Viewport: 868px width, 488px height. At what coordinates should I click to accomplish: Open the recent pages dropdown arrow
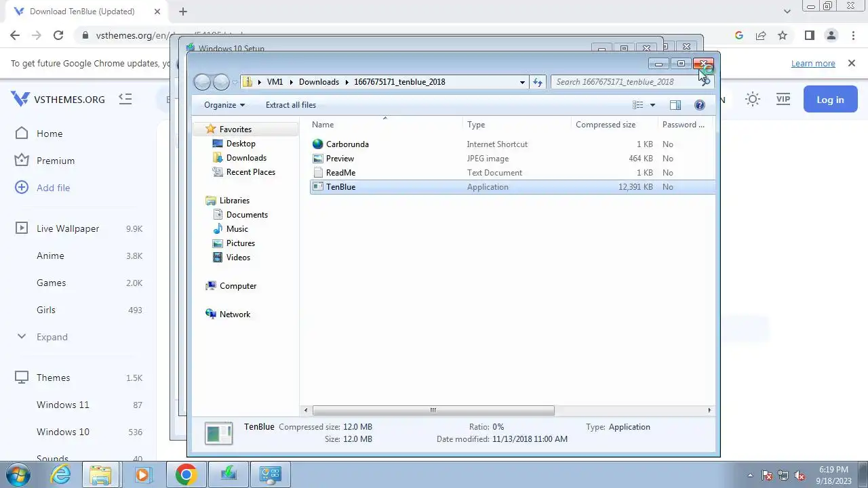[x=235, y=82]
